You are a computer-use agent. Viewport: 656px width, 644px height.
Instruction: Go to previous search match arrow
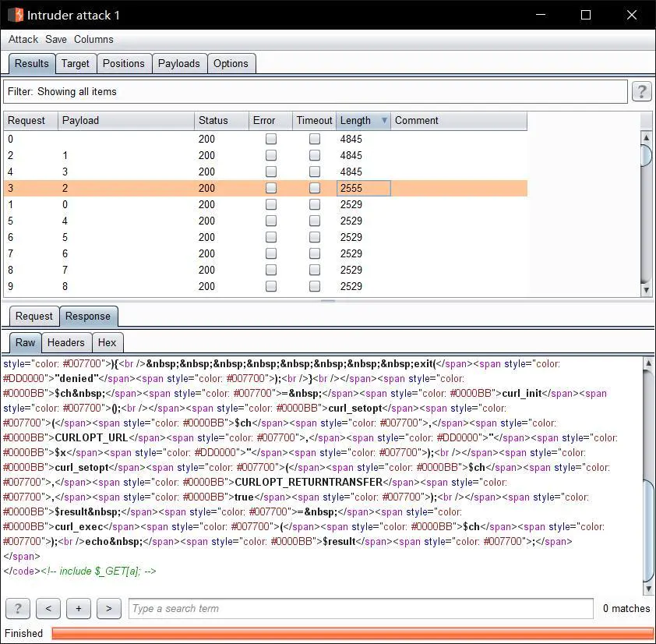click(48, 608)
